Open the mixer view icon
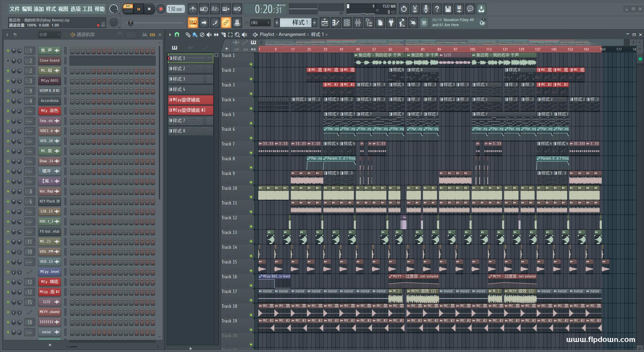Screen dimensions: 644x352 (358, 23)
